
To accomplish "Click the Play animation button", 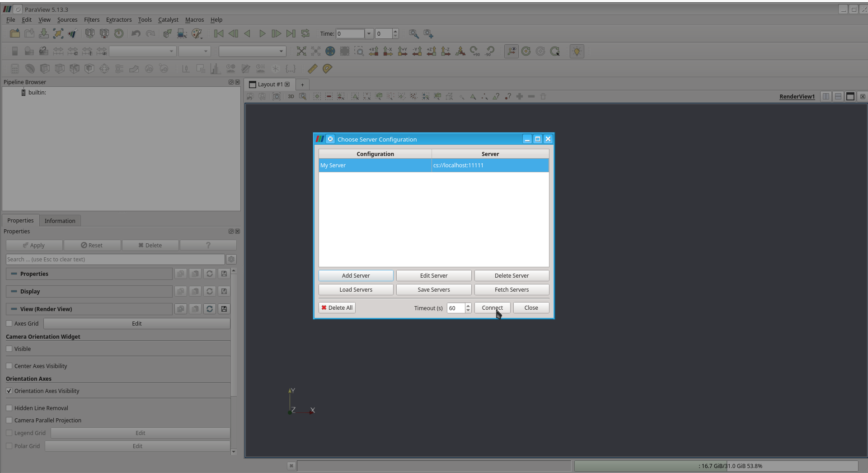I will 262,33.
